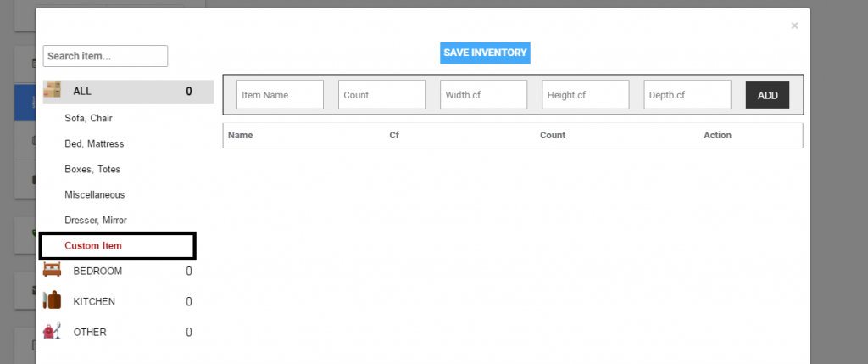Click into the Count input field
Image resolution: width=868 pixels, height=364 pixels.
tap(382, 95)
